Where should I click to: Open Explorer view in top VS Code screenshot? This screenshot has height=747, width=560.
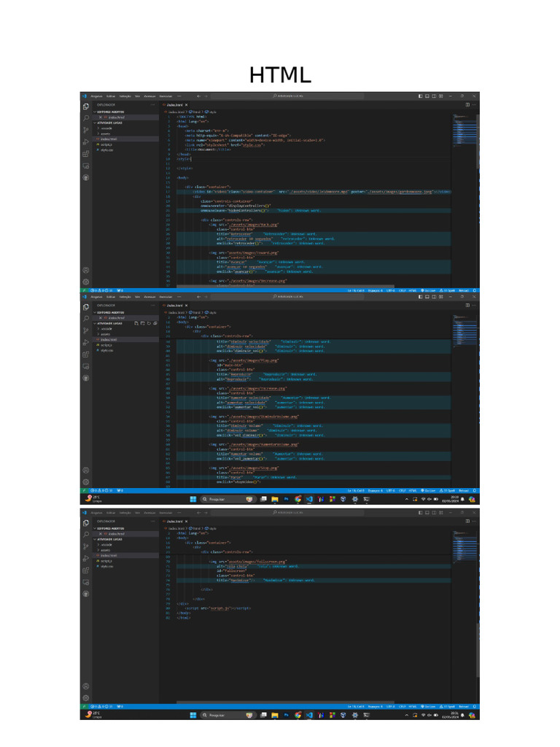pos(86,107)
